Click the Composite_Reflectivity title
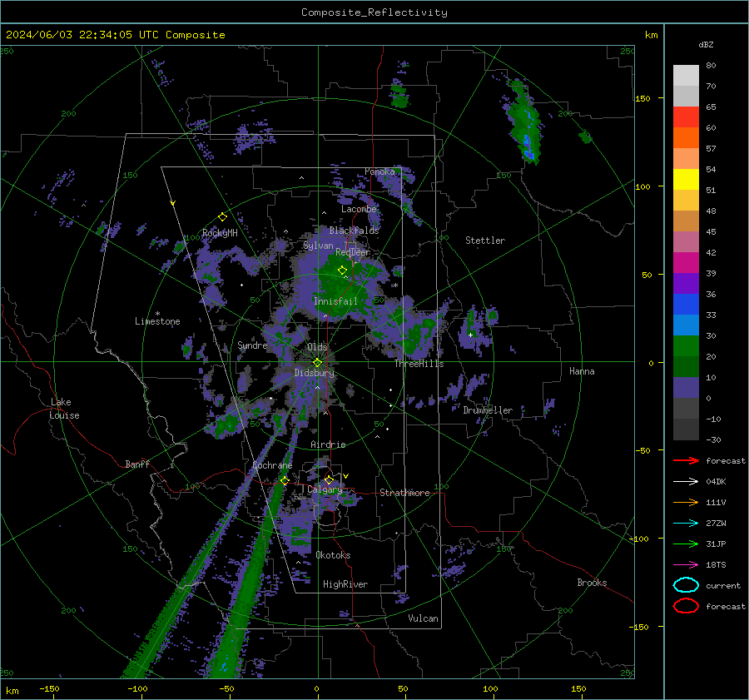The width and height of the screenshot is (749, 700). pos(374,12)
